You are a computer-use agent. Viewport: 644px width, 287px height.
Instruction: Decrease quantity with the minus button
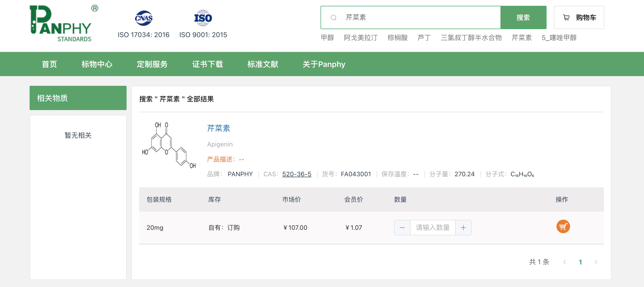pyautogui.click(x=402, y=228)
